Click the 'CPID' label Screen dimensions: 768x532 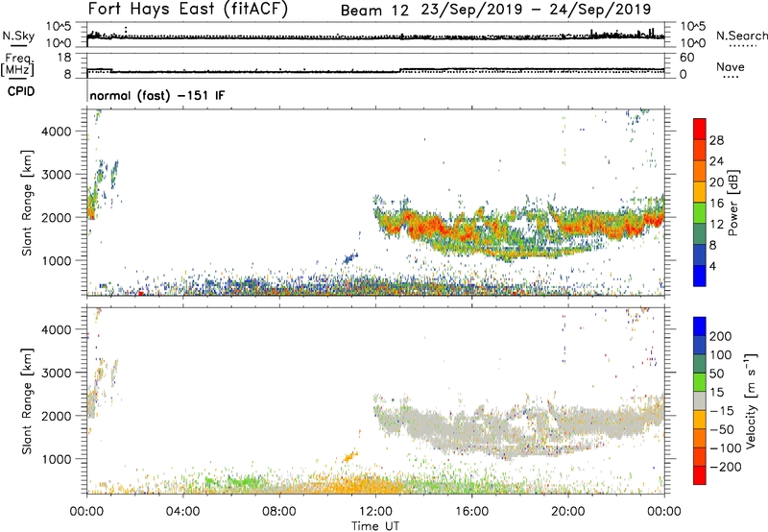pyautogui.click(x=21, y=91)
